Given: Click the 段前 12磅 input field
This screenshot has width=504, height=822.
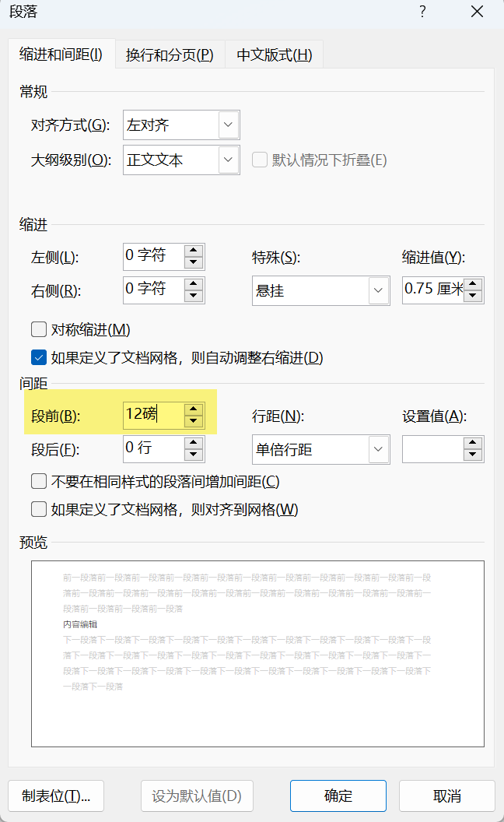Looking at the screenshot, I should click(x=154, y=415).
